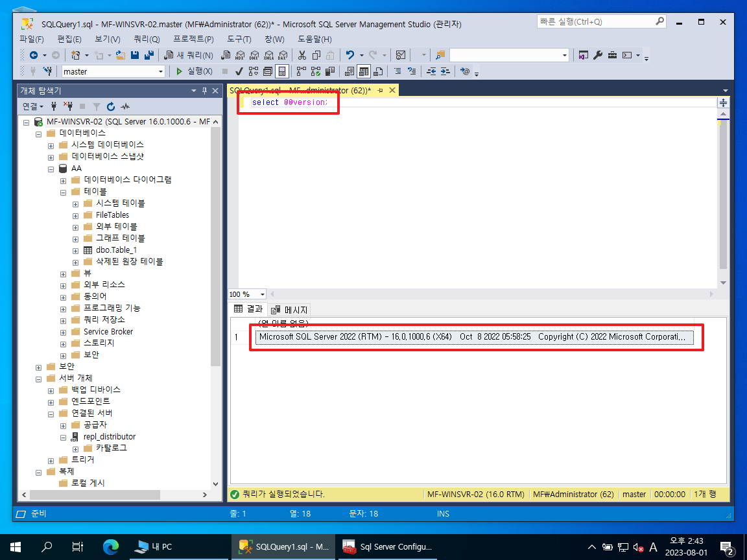Comment out the selected lines
747x560 pixels.
point(397,71)
